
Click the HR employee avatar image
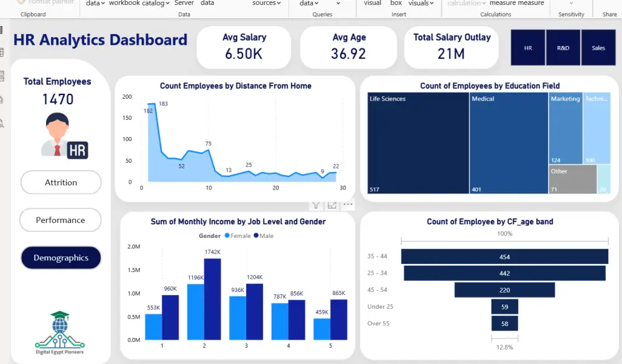(64, 135)
